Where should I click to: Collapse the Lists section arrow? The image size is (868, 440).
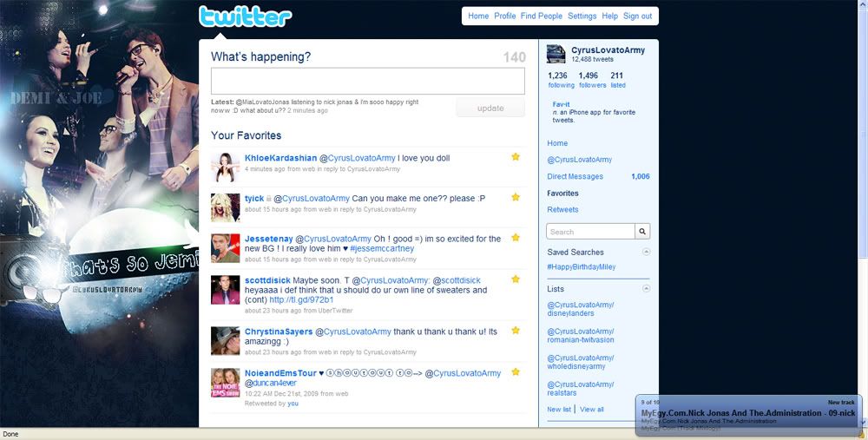[x=646, y=289]
